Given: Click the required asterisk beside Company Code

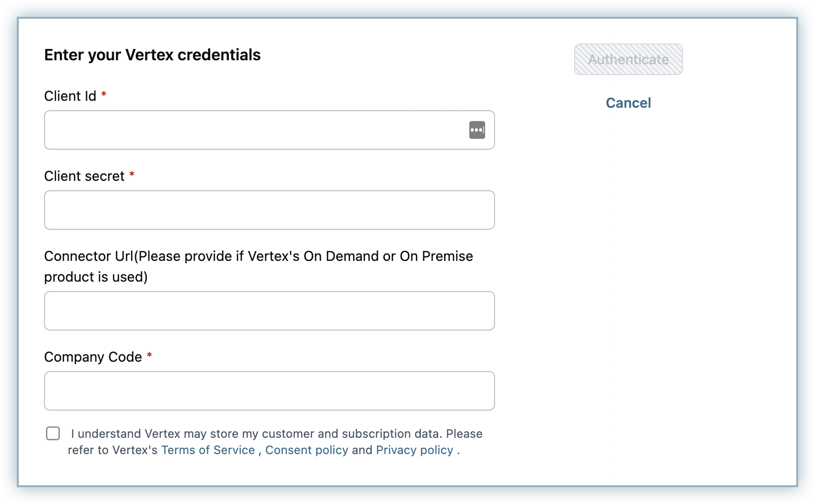Looking at the screenshot, I should coord(149,355).
